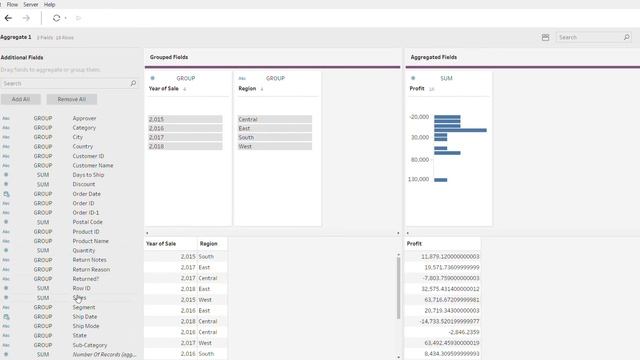Screen dimensions: 640x360
Task: Open the Flow menu
Action: 12,4
